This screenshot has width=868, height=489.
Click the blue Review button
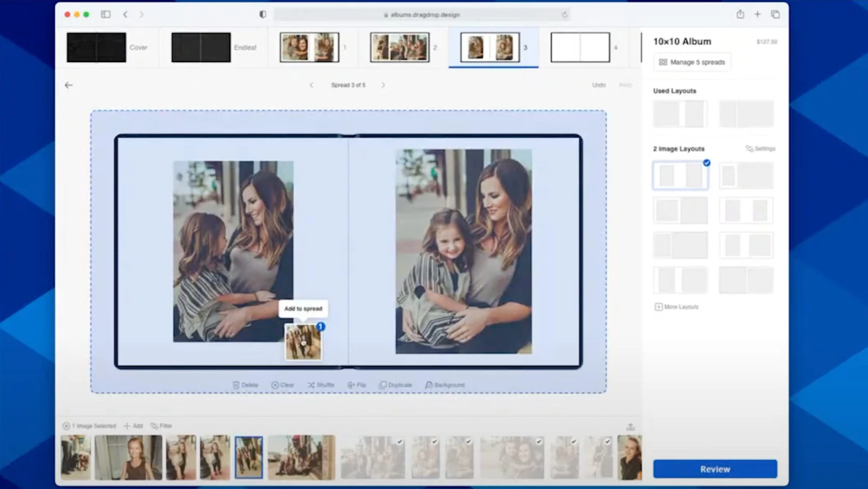pyautogui.click(x=715, y=469)
